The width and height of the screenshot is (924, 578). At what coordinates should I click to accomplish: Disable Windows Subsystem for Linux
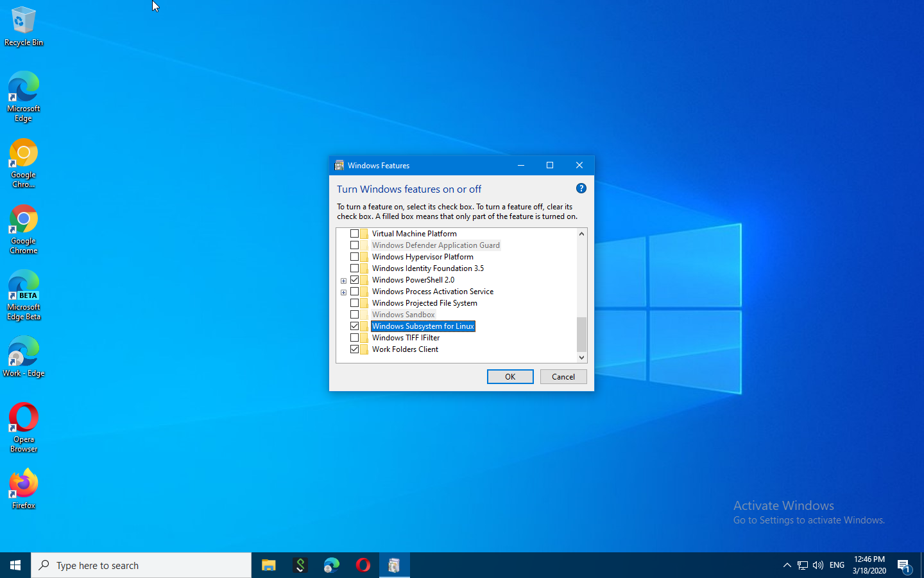pos(355,326)
